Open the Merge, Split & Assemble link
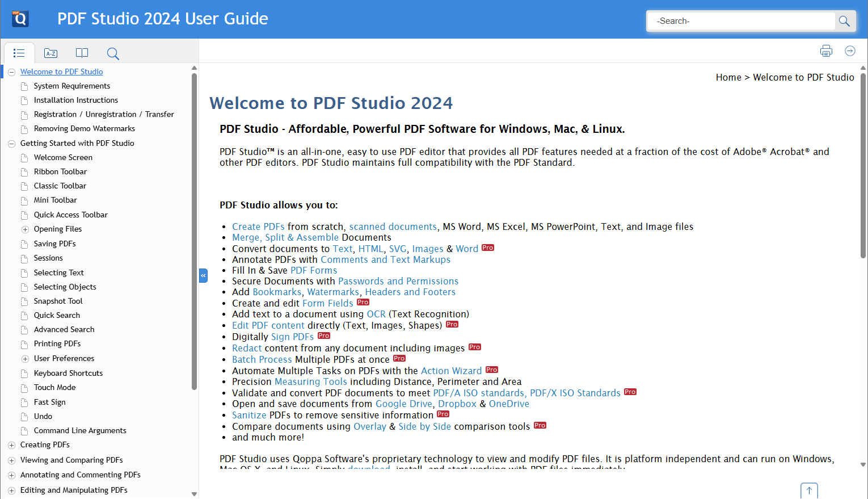Image resolution: width=868 pixels, height=499 pixels. 285,237
